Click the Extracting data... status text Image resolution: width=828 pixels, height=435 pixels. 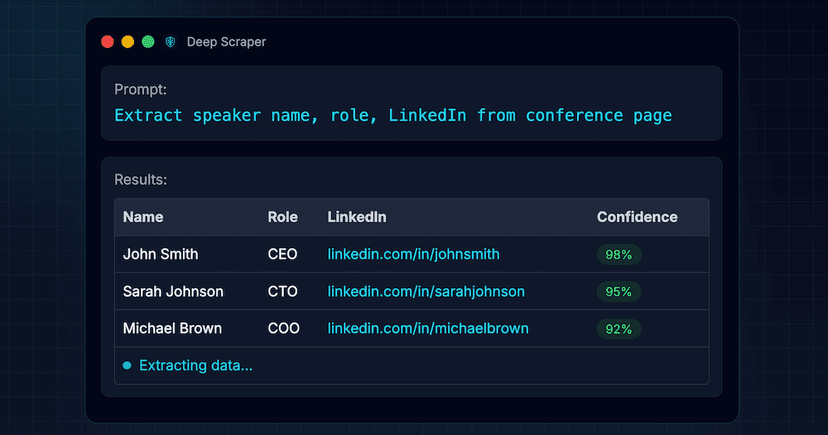pos(196,365)
